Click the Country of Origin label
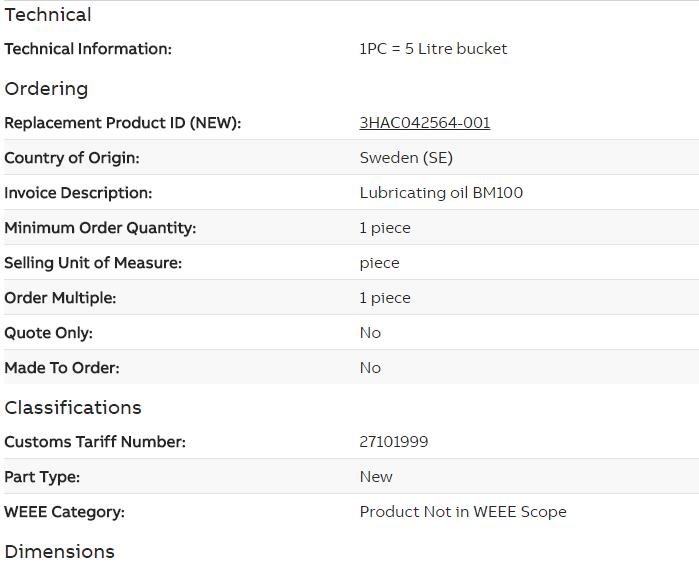The image size is (699, 568). (72, 158)
